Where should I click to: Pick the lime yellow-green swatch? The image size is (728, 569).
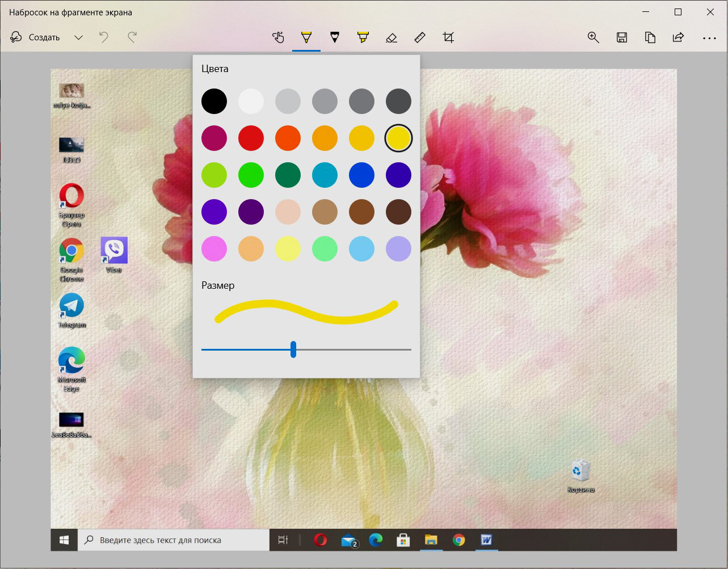pos(214,175)
